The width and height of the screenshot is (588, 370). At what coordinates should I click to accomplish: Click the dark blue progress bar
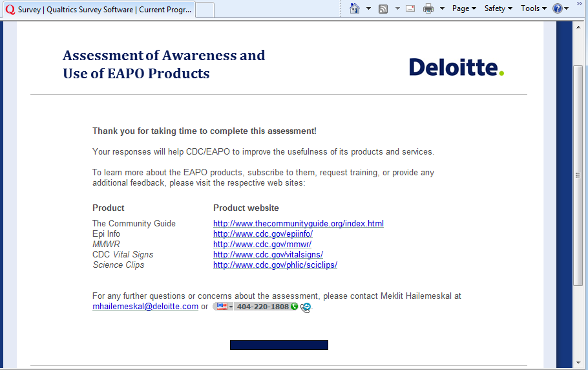(279, 345)
